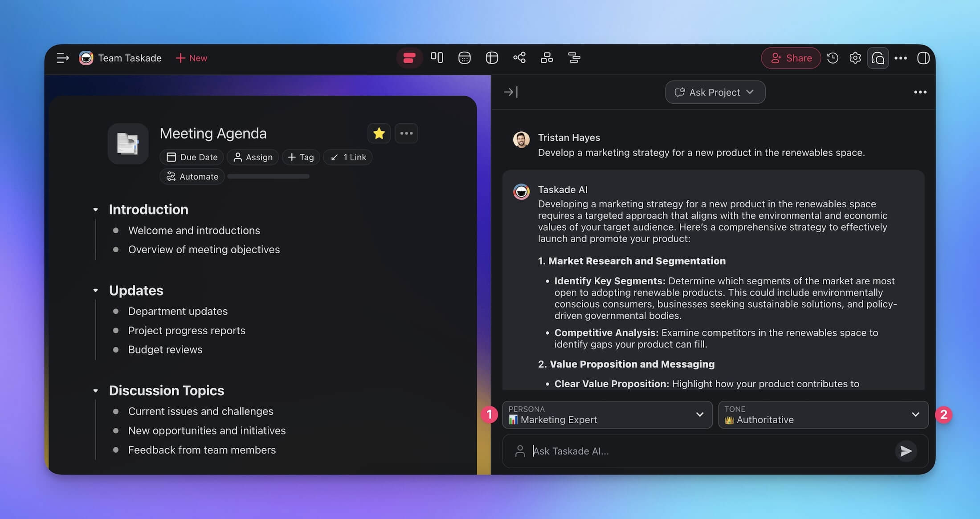Image resolution: width=980 pixels, height=519 pixels.
Task: Click the calendar view icon
Action: (464, 58)
